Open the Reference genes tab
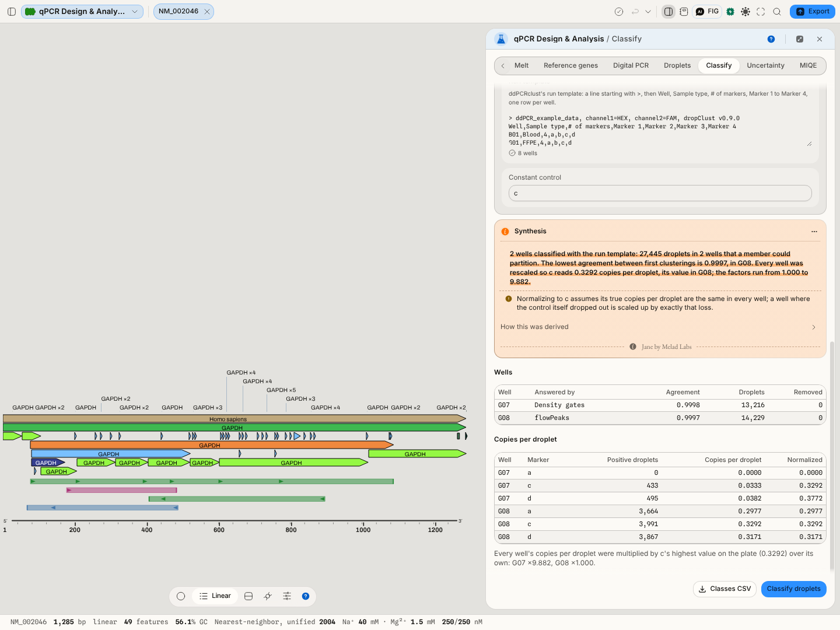 tap(570, 66)
